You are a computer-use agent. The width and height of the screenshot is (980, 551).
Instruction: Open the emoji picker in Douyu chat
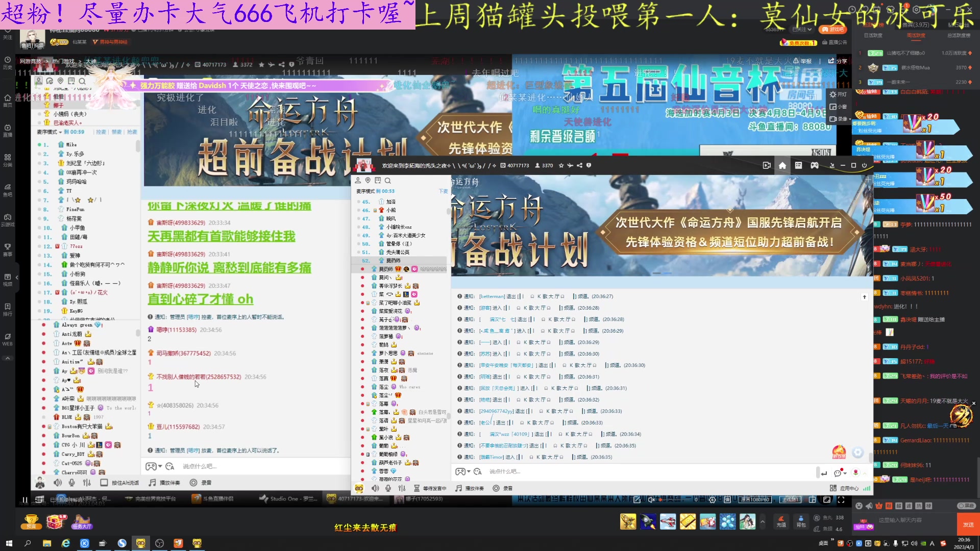click(859, 506)
